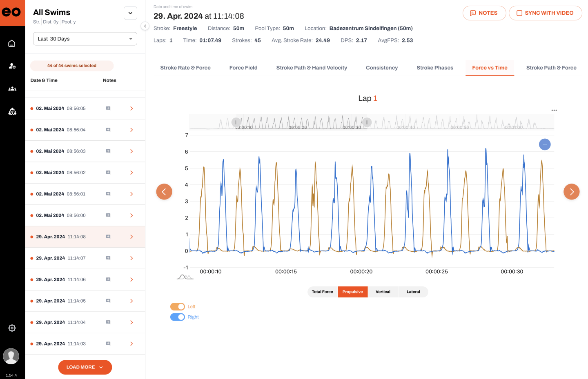The width and height of the screenshot is (588, 379).
Task: Open the team group icon in sidebar
Action: coord(12,89)
